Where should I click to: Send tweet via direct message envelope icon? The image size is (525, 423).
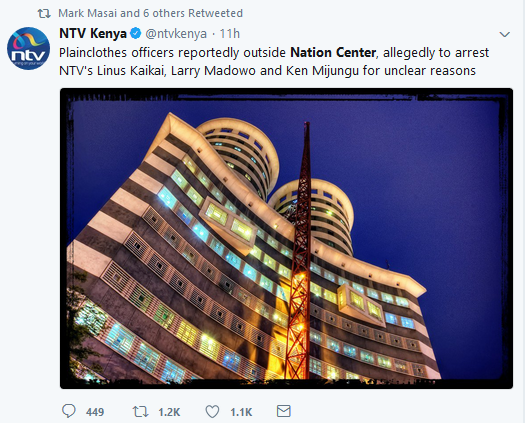284,411
